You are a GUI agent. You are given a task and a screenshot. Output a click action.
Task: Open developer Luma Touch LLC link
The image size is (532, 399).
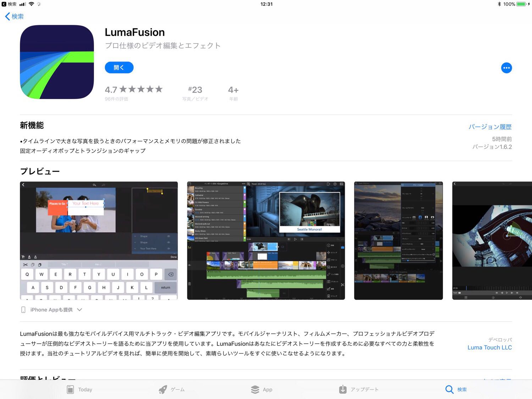pos(489,348)
